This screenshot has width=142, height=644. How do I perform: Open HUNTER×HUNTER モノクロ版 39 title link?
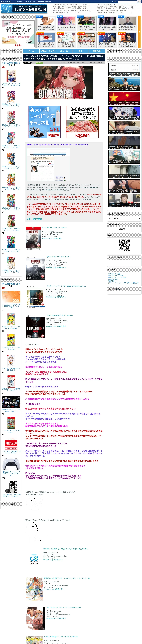[66, 549]
